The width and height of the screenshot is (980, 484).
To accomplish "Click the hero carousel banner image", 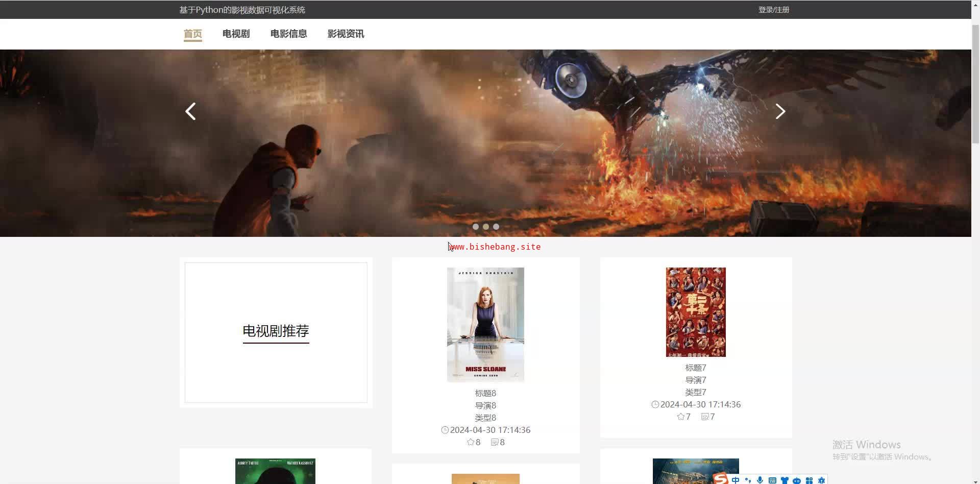I will [485, 143].
